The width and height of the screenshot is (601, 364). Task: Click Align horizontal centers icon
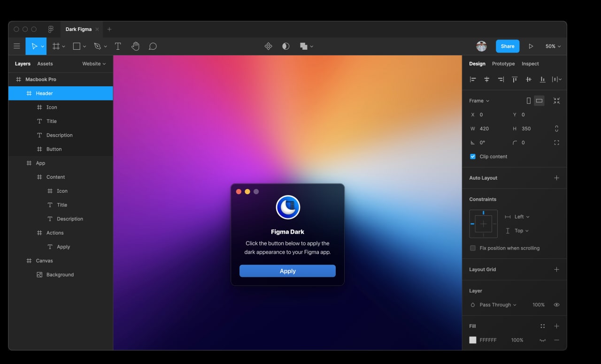tap(487, 79)
